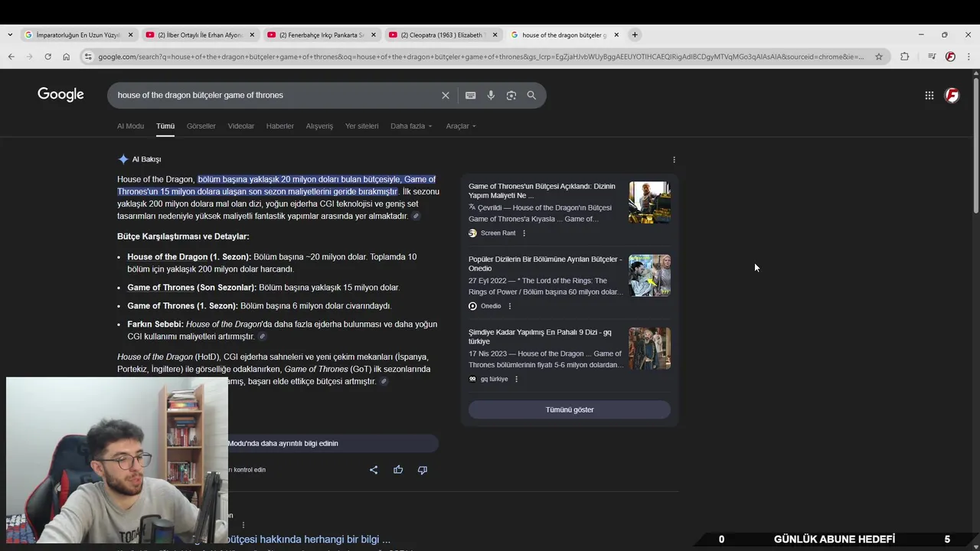
Task: Clear the Google search box text
Action: click(445, 96)
